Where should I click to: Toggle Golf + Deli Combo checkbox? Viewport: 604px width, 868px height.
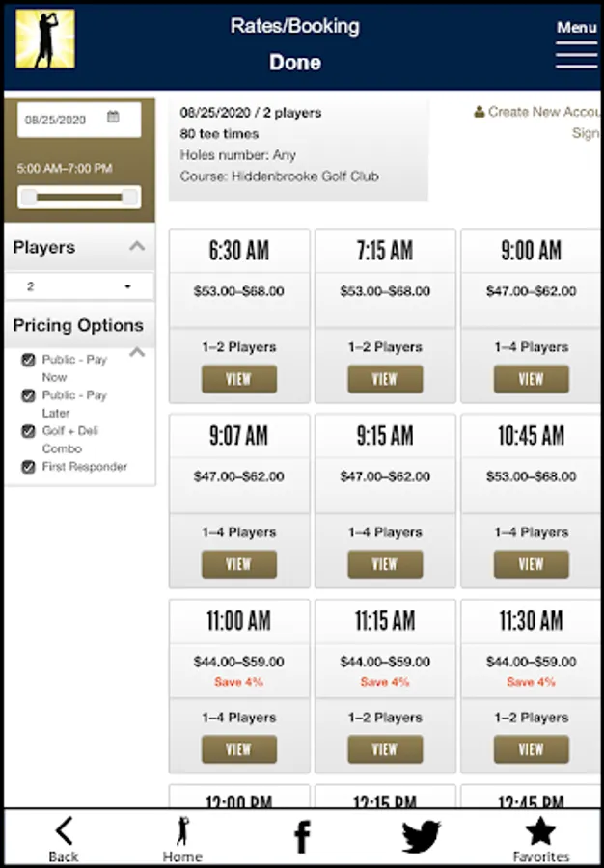[x=29, y=431]
